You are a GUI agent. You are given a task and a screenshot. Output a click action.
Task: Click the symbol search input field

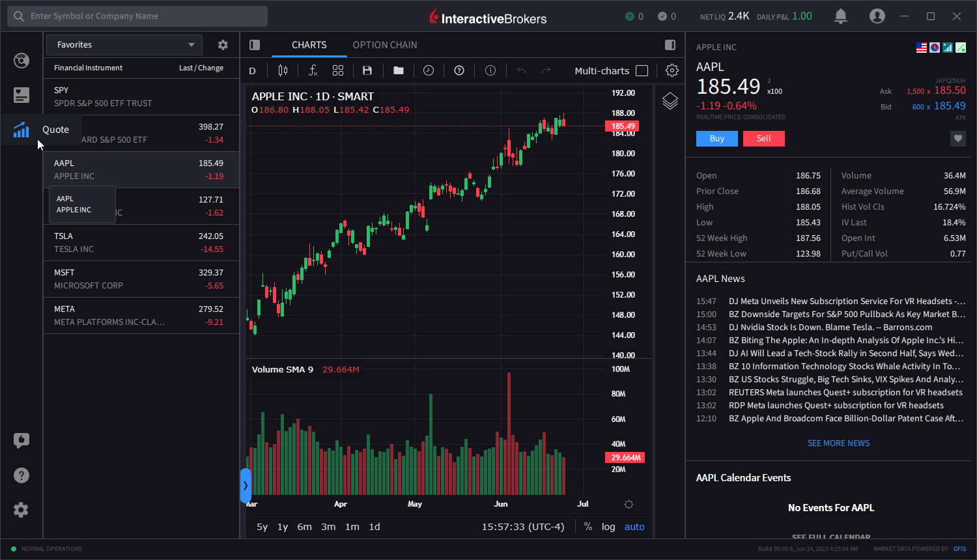tap(137, 16)
